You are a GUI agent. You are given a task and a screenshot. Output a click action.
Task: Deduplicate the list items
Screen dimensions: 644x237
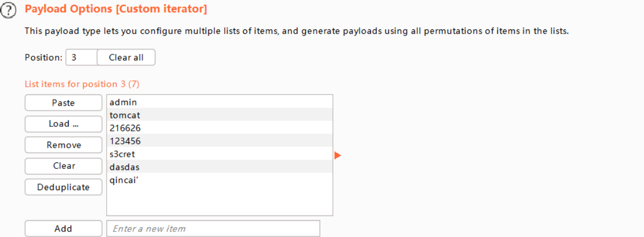tap(63, 187)
